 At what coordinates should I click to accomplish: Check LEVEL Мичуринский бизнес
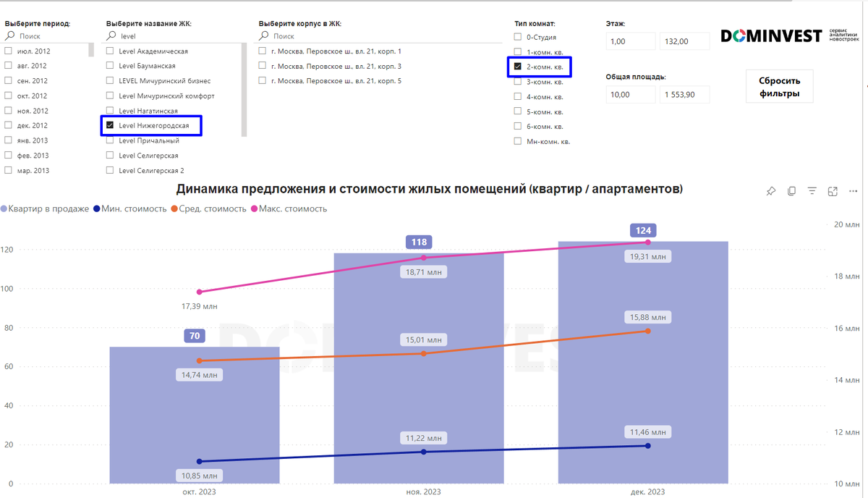110,81
